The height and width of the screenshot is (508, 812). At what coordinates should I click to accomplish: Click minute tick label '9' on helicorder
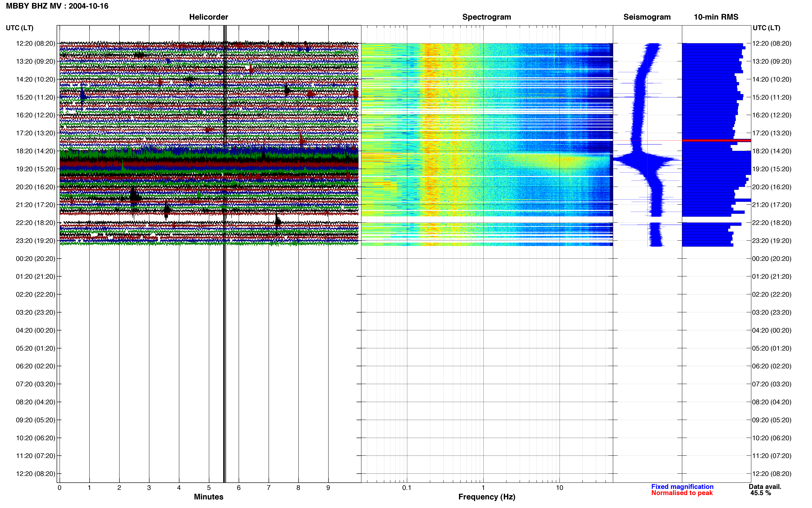tap(328, 487)
